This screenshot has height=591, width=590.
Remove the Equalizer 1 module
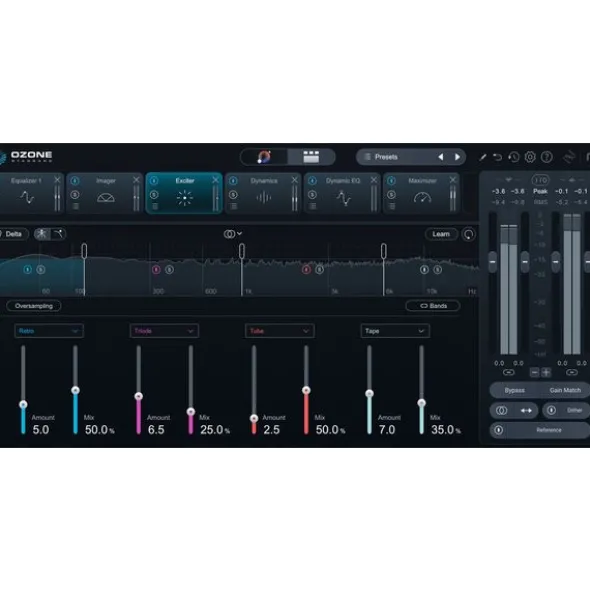point(57,180)
